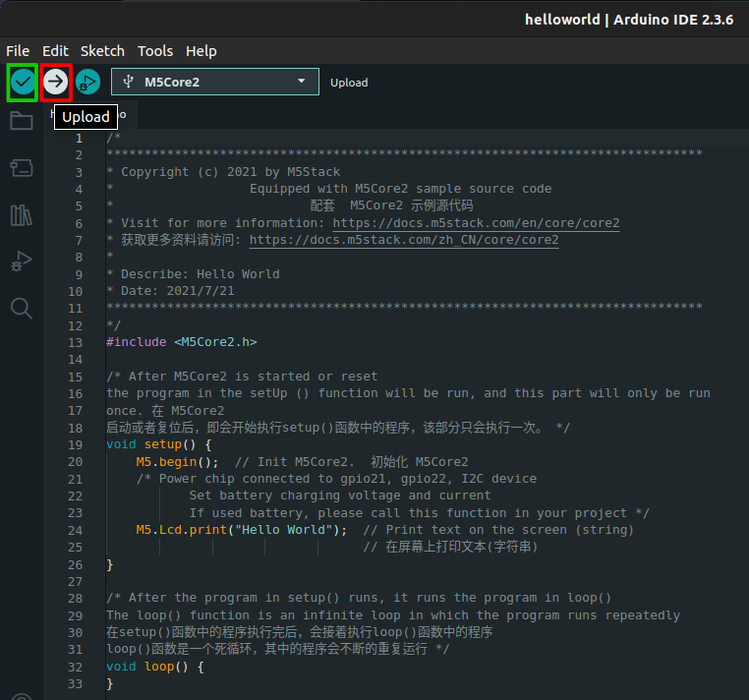The image size is (749, 700).
Task: Open the File menu
Action: [x=18, y=51]
